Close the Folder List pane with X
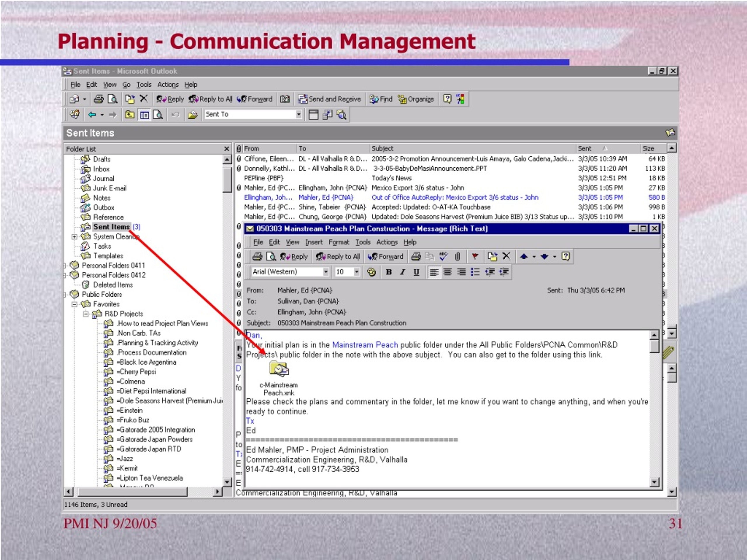Image resolution: width=747 pixels, height=560 pixels. point(227,149)
